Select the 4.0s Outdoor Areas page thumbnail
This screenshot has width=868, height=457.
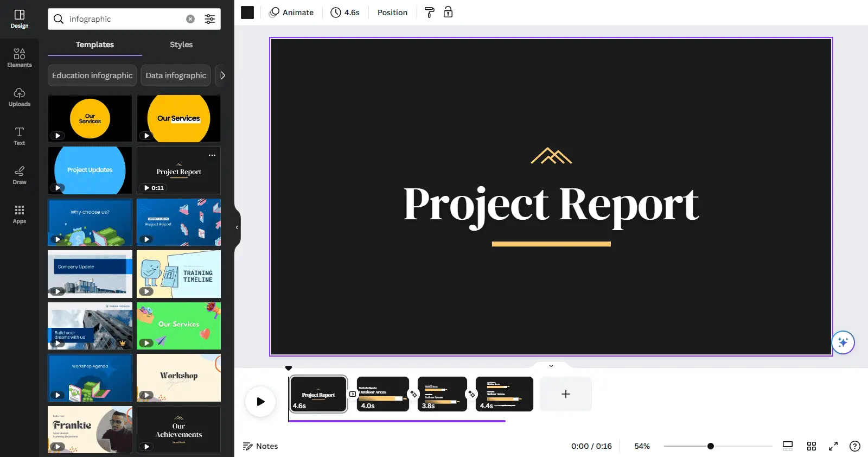tap(382, 394)
